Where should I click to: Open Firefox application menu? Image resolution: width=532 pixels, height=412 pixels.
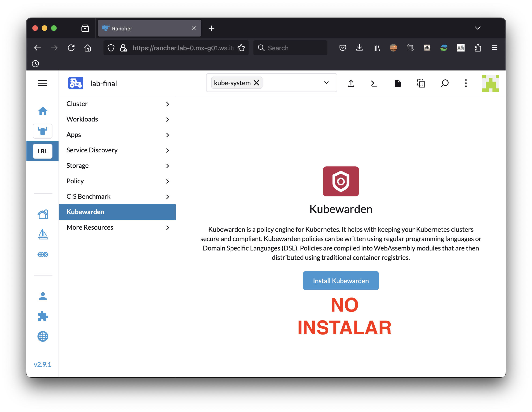pyautogui.click(x=495, y=48)
